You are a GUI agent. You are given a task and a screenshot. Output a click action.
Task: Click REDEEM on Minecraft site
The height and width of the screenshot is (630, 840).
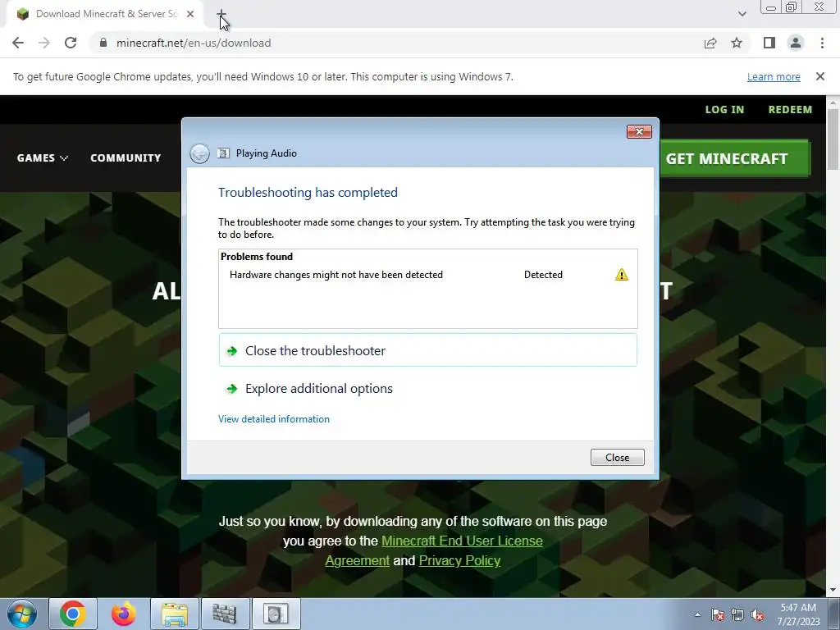click(x=790, y=109)
